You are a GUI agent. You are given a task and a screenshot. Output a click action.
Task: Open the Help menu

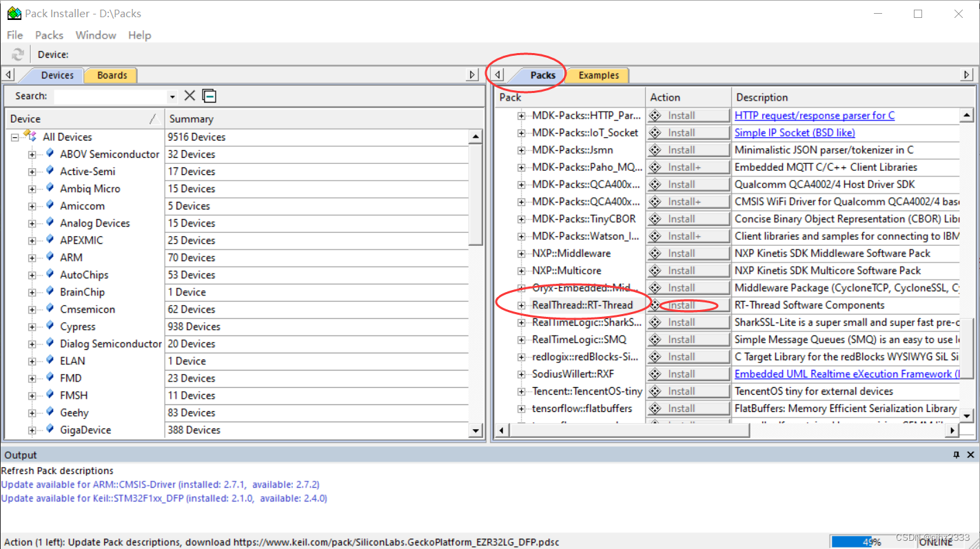coord(139,35)
